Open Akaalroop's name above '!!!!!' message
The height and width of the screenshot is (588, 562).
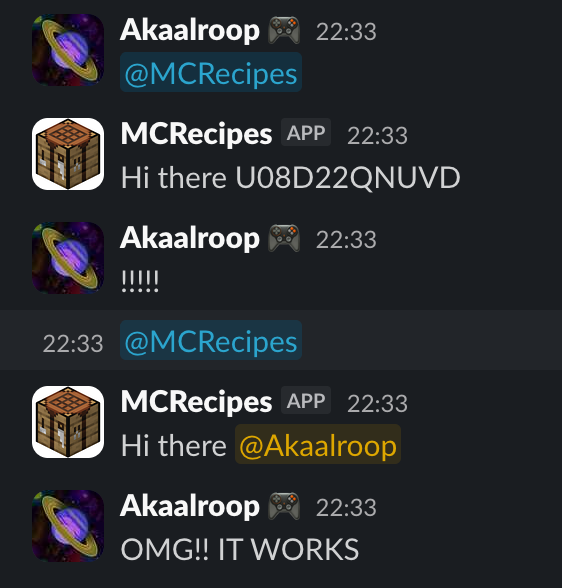coord(190,238)
